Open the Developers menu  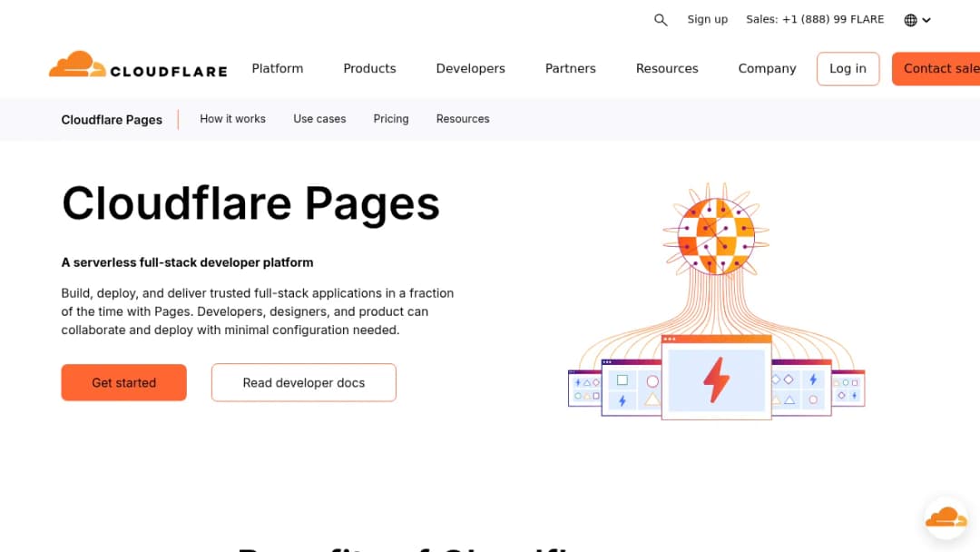[x=471, y=68]
